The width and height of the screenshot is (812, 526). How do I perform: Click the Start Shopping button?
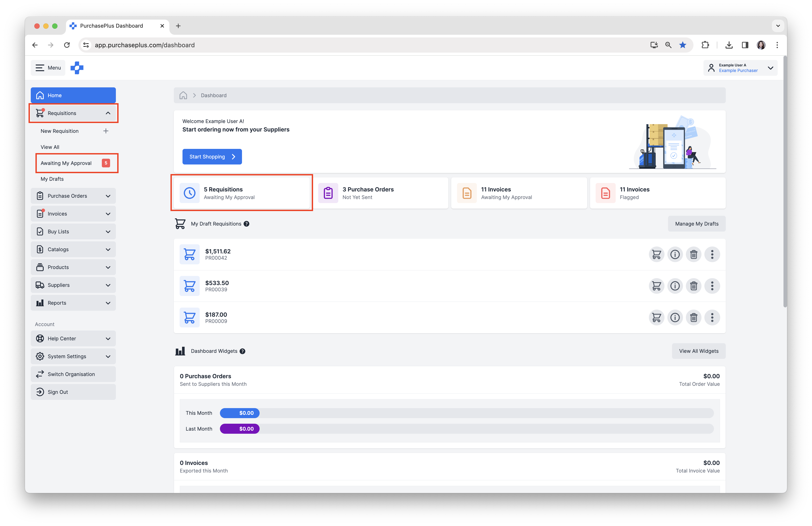point(212,157)
